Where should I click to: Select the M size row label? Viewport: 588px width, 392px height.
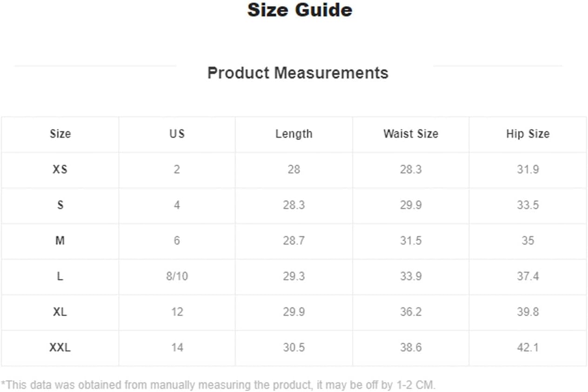pyautogui.click(x=60, y=241)
